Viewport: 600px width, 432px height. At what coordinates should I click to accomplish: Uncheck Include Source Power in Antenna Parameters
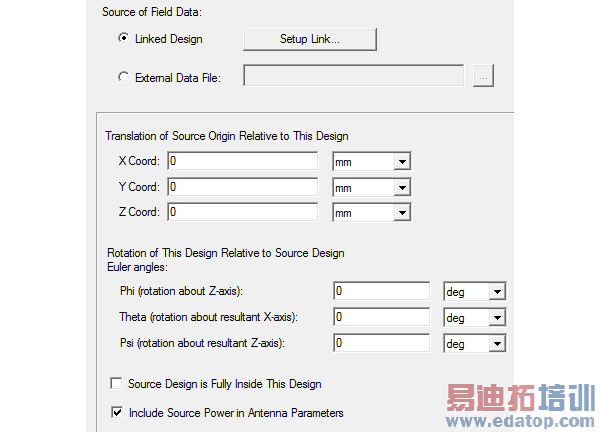tap(117, 412)
